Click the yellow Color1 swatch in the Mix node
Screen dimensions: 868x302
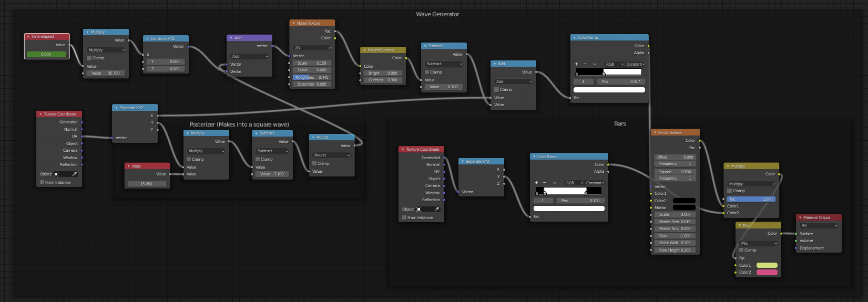click(767, 265)
